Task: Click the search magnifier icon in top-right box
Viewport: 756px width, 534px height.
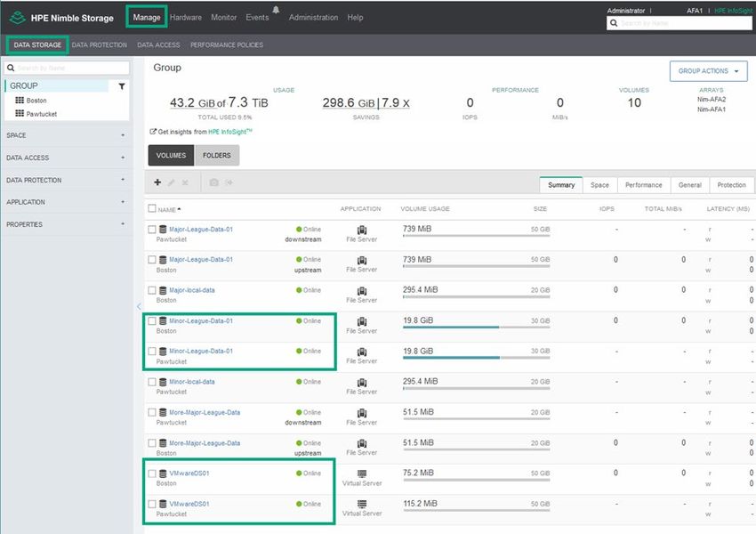Action: (x=614, y=23)
